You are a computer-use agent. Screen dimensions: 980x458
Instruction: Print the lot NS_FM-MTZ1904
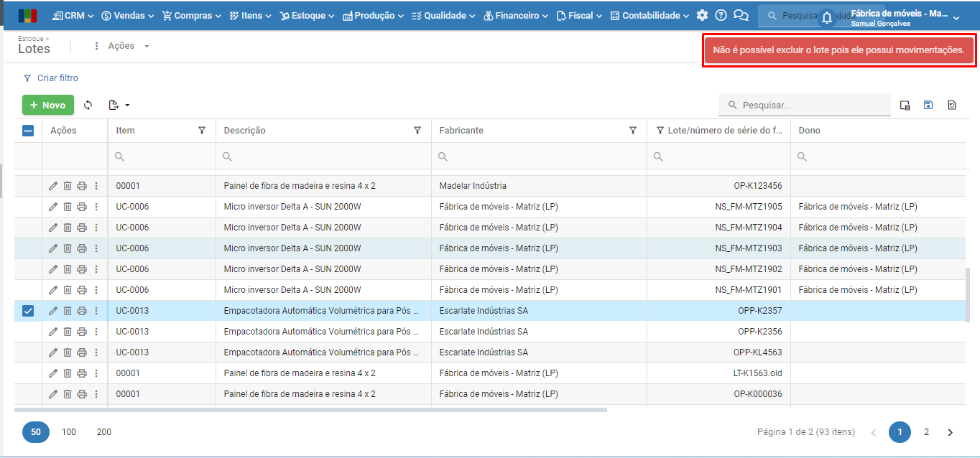point(82,228)
